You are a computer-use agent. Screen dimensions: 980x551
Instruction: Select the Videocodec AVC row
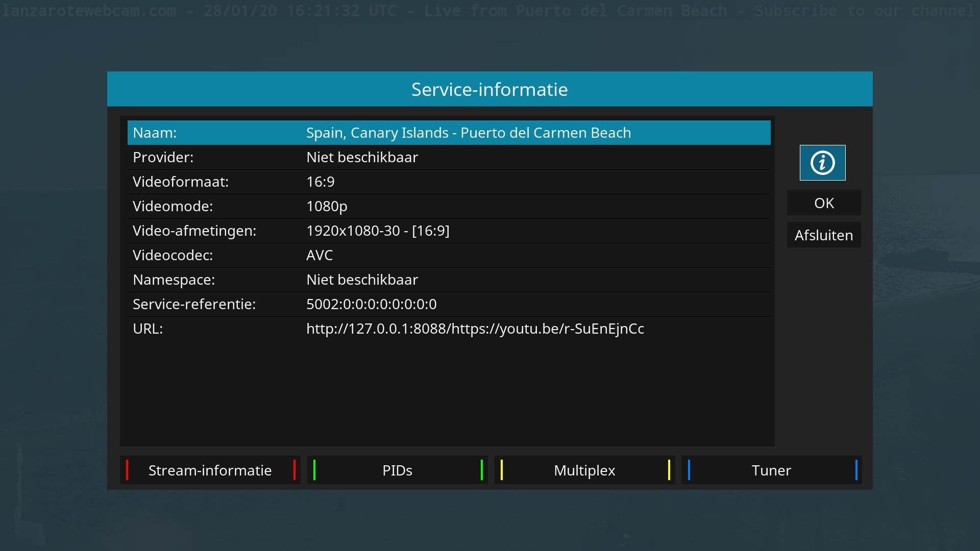click(448, 255)
